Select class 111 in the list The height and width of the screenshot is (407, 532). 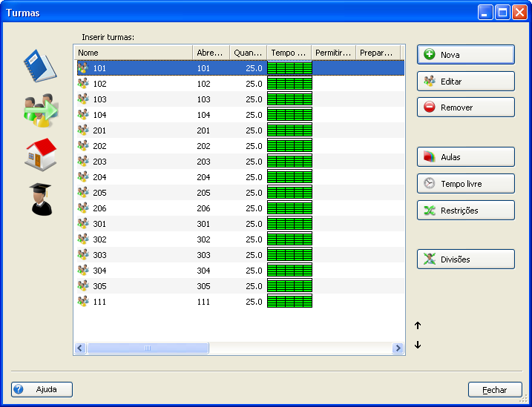(99, 302)
